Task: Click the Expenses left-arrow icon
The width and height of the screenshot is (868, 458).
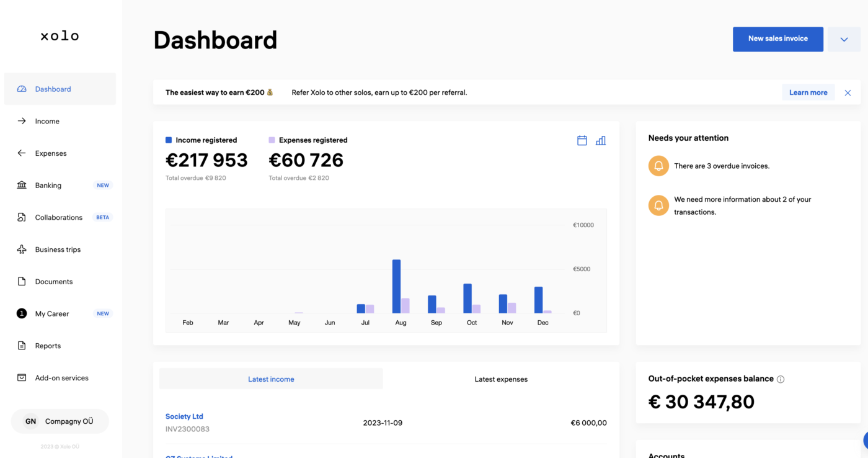Action: coord(22,153)
